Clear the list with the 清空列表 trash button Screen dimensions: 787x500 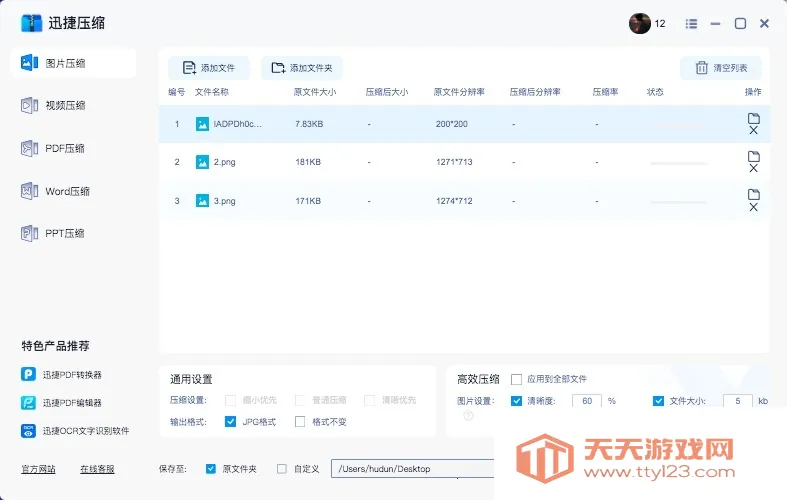[721, 68]
